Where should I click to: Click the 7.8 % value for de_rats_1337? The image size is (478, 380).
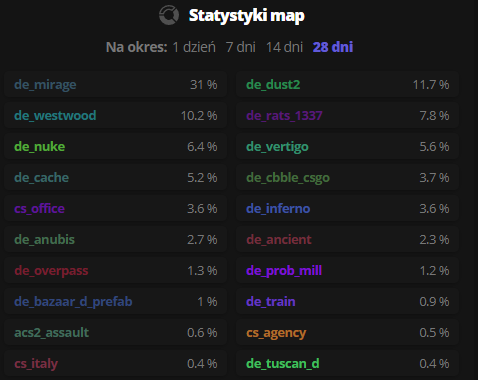434,116
